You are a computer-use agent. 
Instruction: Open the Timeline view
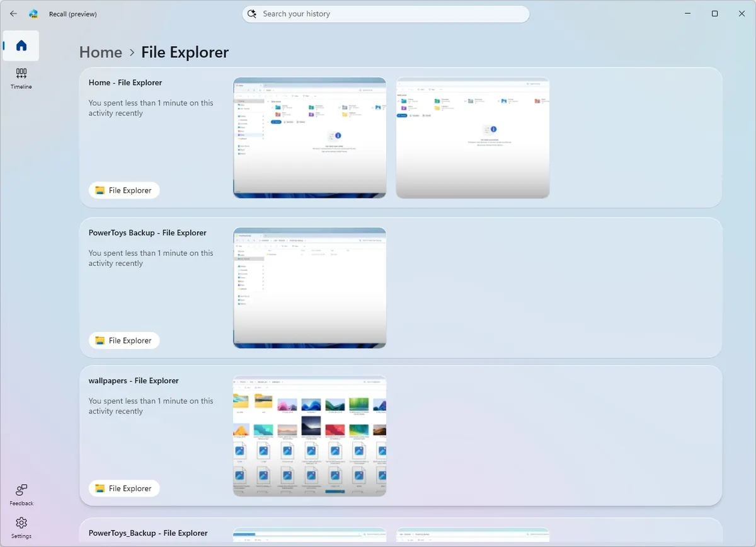21,78
